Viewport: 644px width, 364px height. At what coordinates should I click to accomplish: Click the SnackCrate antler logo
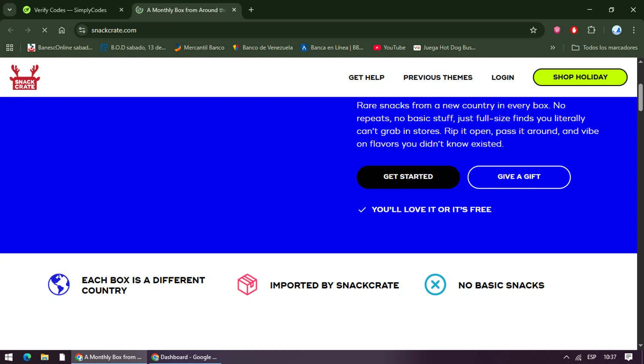25,77
